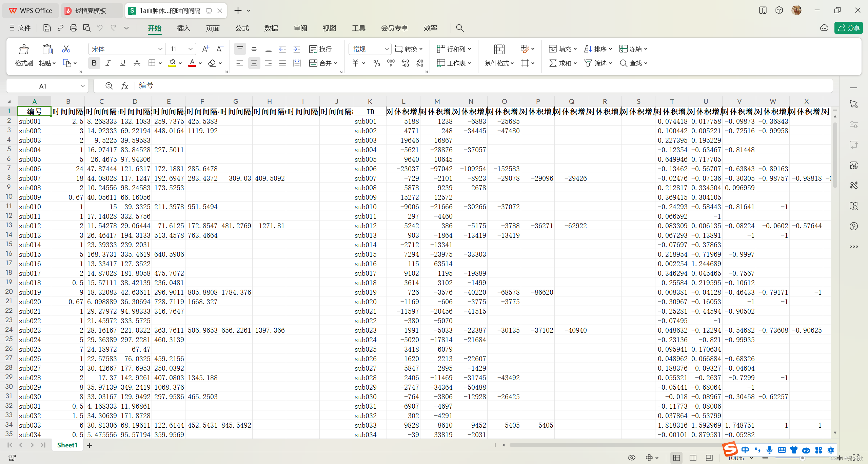Click the 分享 share button
Screen dimensions: 868x464
pyautogui.click(x=848, y=28)
